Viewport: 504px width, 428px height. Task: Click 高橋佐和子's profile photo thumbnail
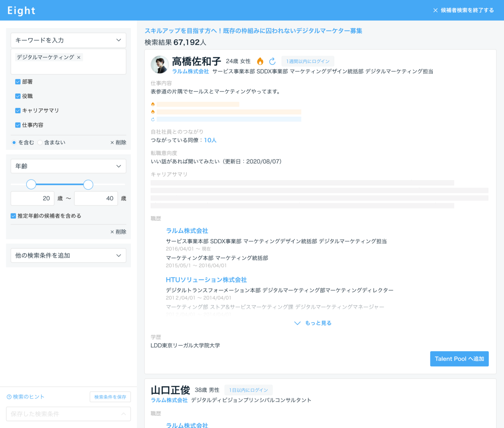pyautogui.click(x=160, y=65)
